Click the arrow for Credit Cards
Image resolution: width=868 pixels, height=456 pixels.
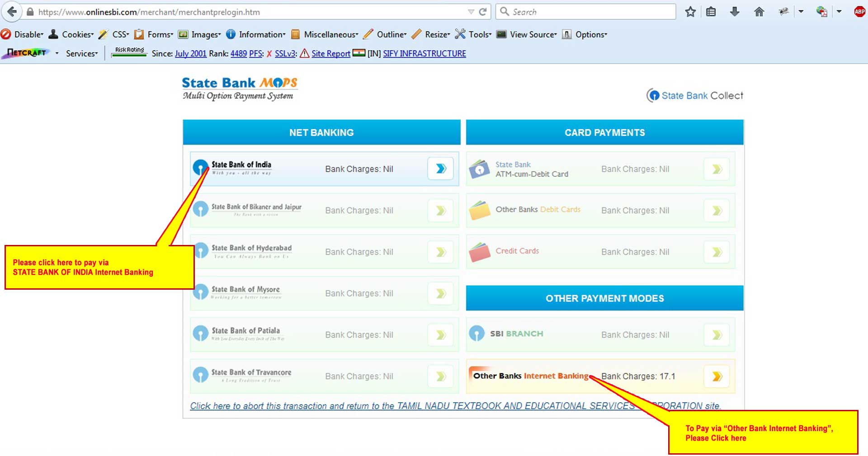click(717, 252)
